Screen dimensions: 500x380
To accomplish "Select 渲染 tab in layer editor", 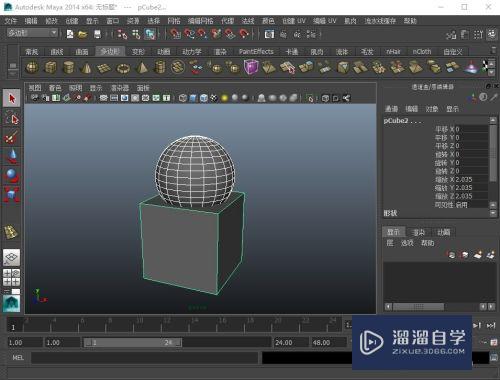I will [419, 232].
